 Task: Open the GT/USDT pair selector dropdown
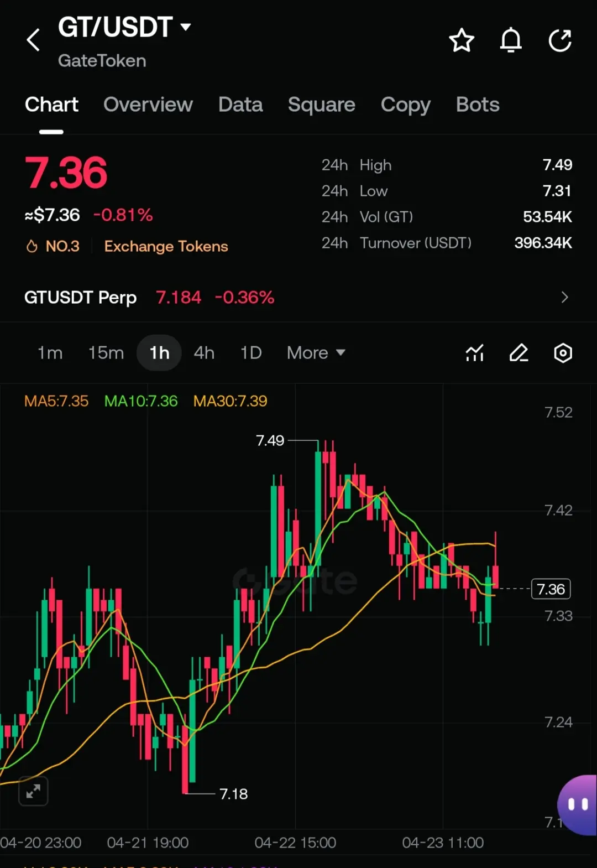coord(124,27)
